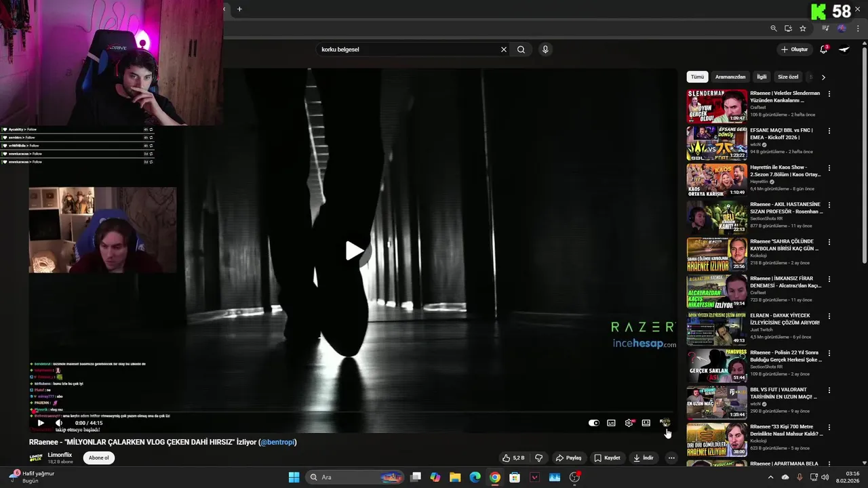The width and height of the screenshot is (868, 488).
Task: Save the video with Kaydet
Action: [x=607, y=458]
